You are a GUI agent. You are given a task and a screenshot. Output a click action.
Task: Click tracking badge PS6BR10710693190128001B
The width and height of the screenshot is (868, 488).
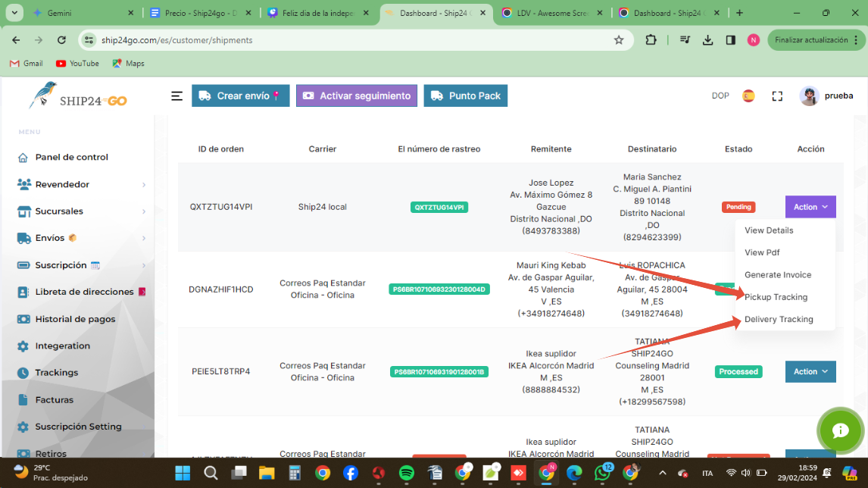[x=439, y=371]
